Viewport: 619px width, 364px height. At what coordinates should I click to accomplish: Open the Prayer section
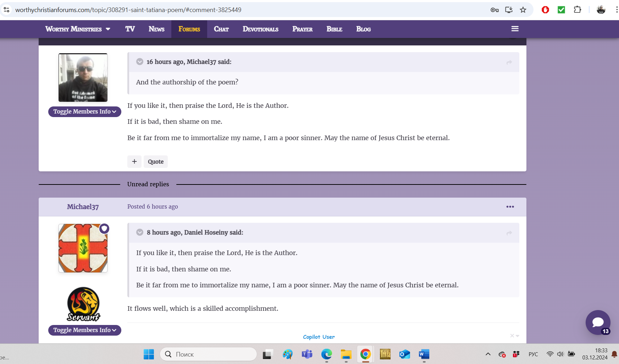(302, 29)
